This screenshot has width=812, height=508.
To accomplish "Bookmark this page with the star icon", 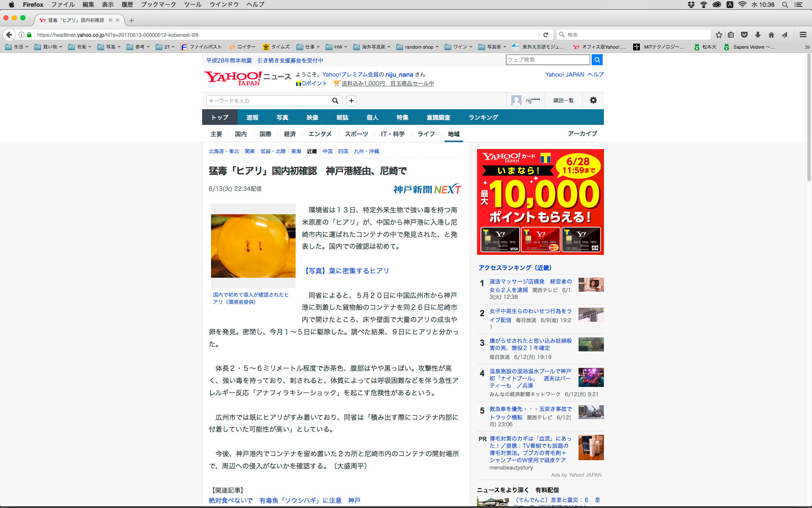I will 719,35.
